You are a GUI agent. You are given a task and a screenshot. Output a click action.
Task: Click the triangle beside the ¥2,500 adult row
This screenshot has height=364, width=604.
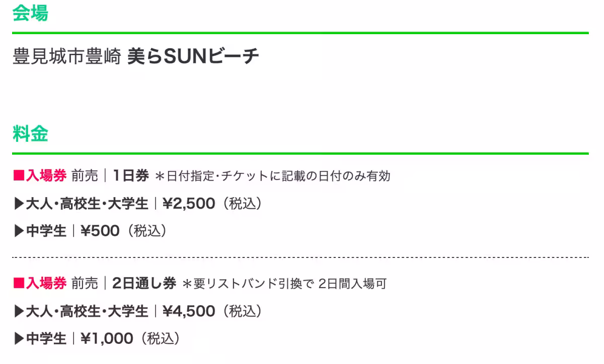19,204
